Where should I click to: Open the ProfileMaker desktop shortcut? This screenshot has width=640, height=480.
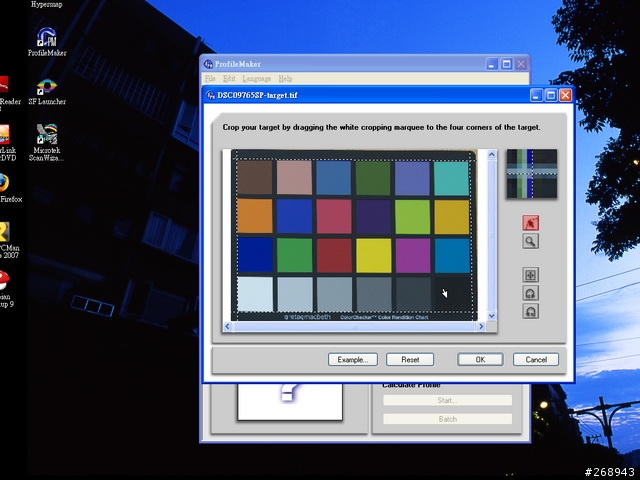[x=47, y=42]
